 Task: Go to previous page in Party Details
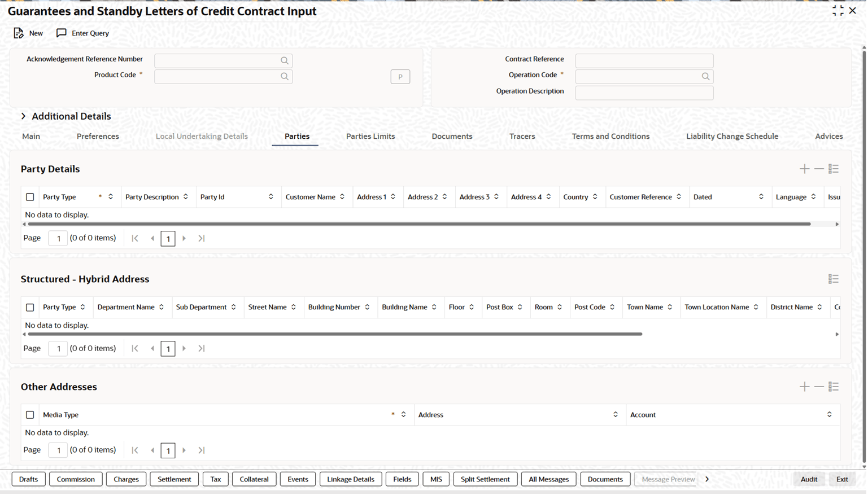(152, 238)
